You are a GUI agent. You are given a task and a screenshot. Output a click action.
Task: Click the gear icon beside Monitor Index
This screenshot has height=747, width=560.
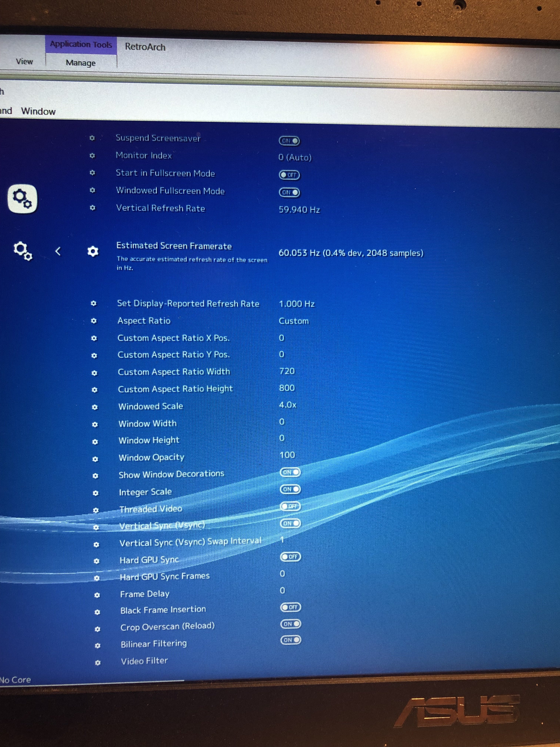click(x=92, y=156)
